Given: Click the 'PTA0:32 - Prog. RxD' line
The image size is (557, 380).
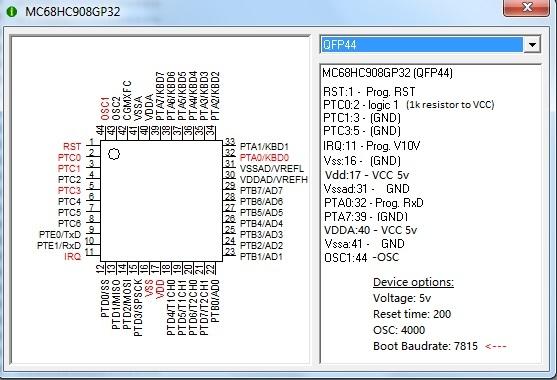Looking at the screenshot, I should (374, 203).
